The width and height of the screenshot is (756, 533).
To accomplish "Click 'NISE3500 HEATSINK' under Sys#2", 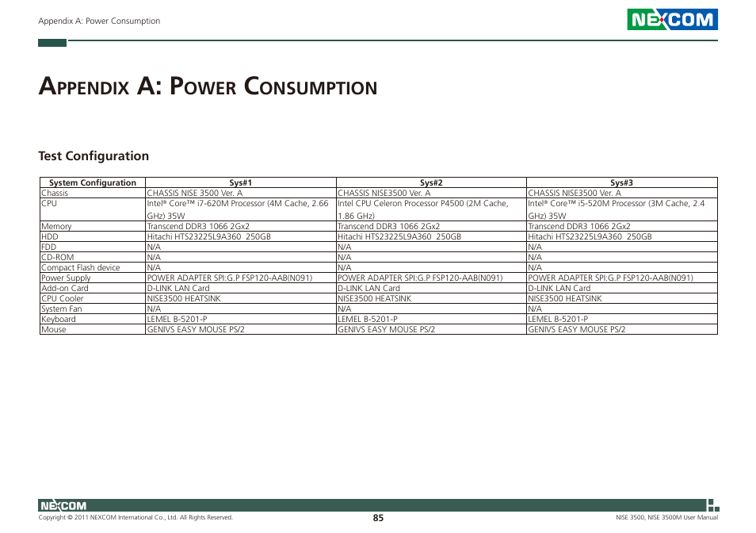I will [375, 298].
